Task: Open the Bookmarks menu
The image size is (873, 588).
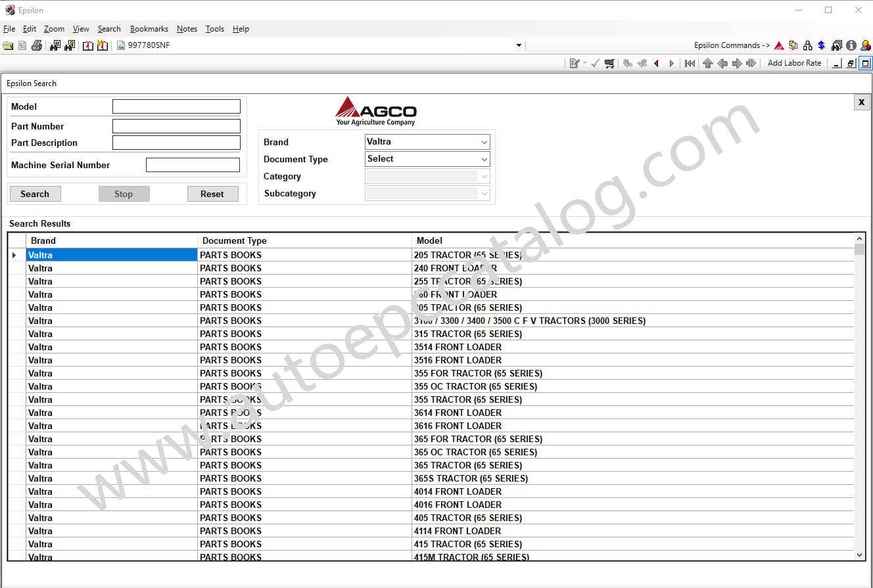Action: 149,29
